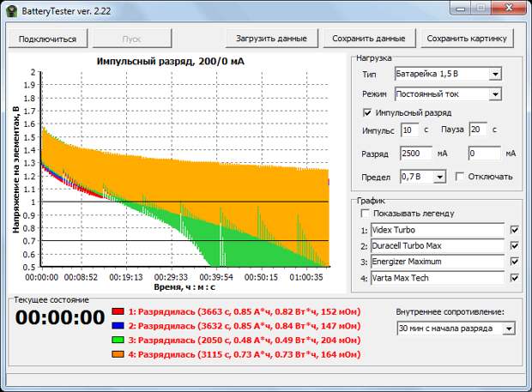Toggle the Отключать checkbox
This screenshot has width=532, height=392.
(x=460, y=177)
